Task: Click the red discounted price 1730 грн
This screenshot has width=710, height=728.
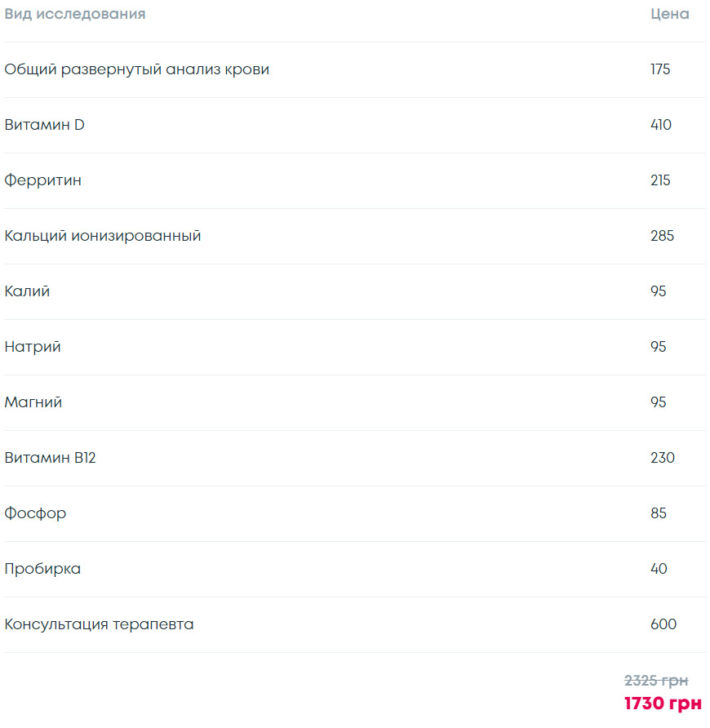Action: click(x=663, y=704)
